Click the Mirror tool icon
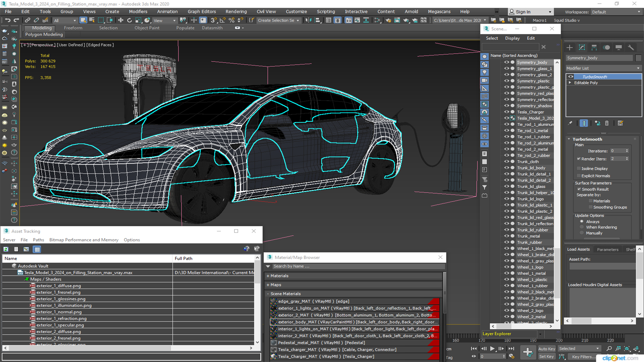 coord(308,20)
